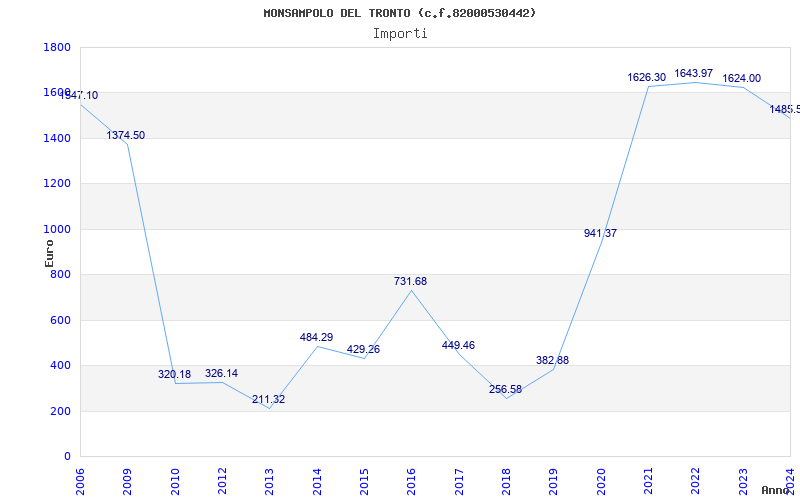Viewport: 800px width, 500px height.
Task: Click x-axis year 2023
Action: click(x=743, y=482)
